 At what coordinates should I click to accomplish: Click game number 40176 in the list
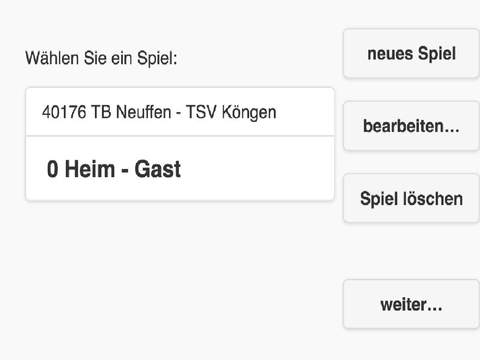pos(64,112)
